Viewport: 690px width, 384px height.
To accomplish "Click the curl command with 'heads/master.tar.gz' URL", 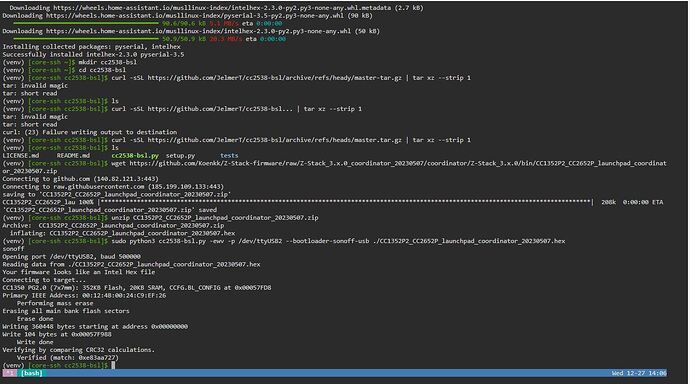I will tap(291, 140).
